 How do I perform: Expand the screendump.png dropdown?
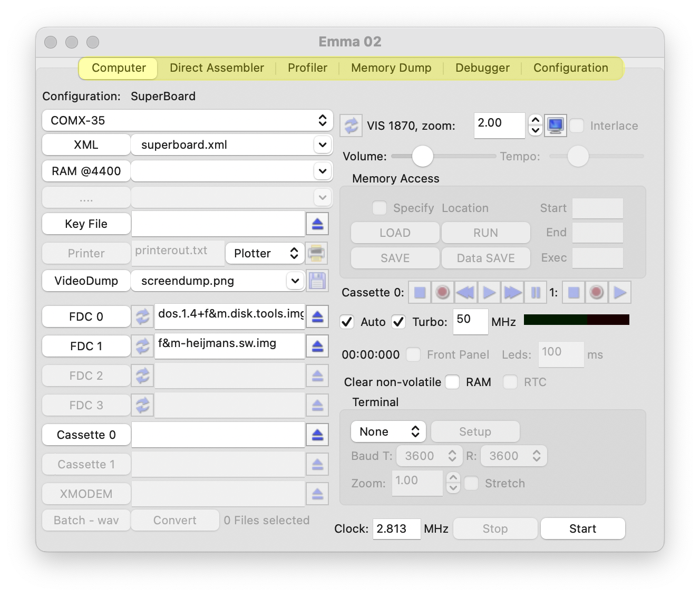[295, 281]
